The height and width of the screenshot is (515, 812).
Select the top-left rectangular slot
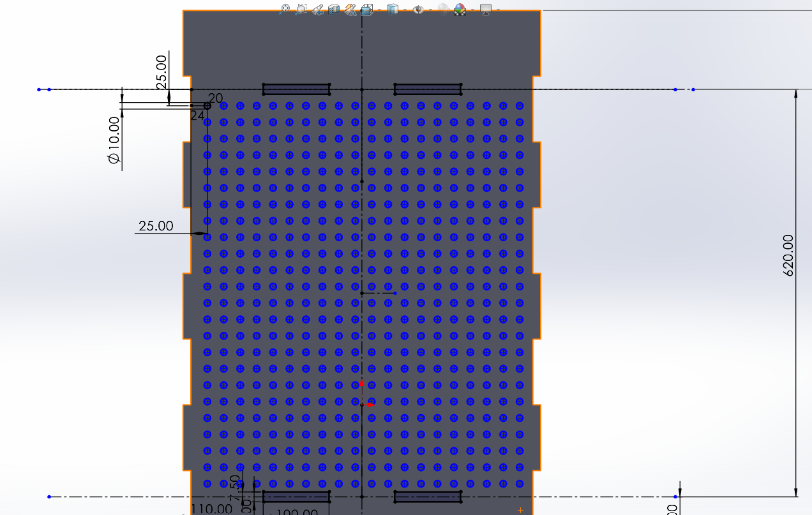click(x=296, y=89)
